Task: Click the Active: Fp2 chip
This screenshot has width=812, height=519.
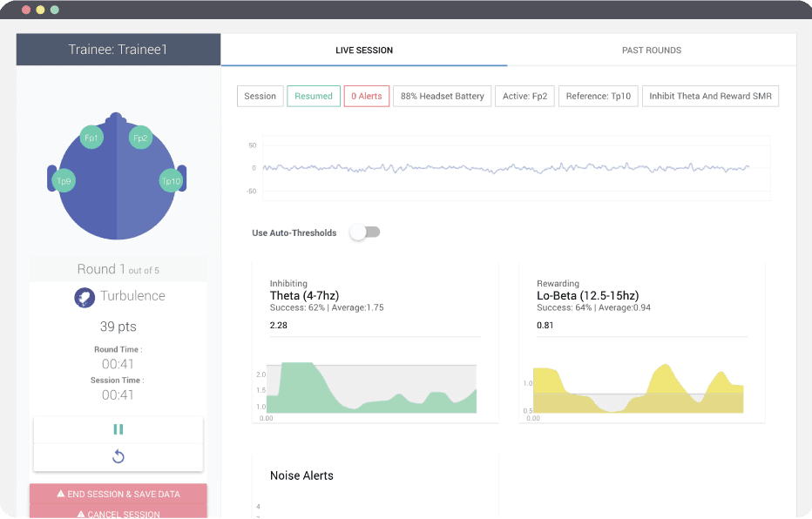Action: click(524, 97)
